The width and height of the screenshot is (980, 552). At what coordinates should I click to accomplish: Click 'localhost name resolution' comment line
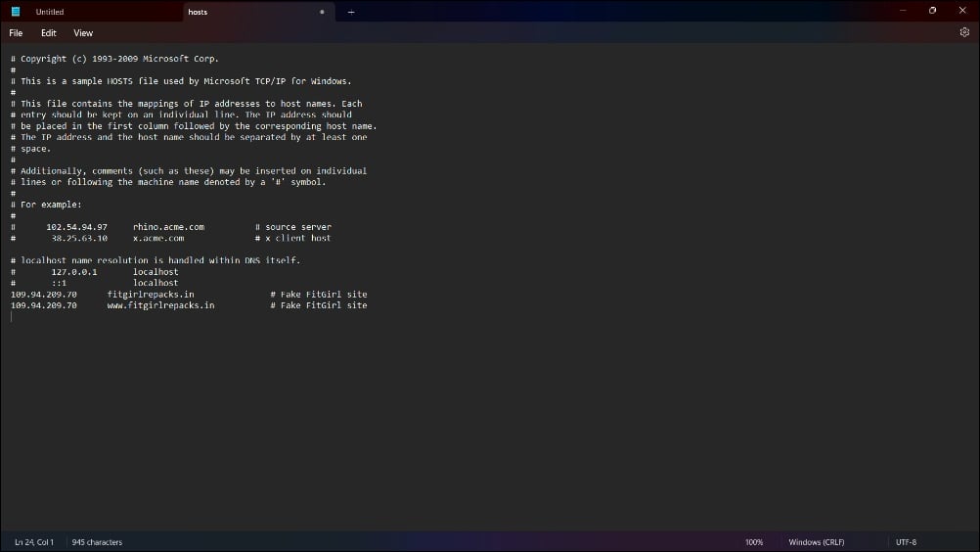[x=155, y=260]
